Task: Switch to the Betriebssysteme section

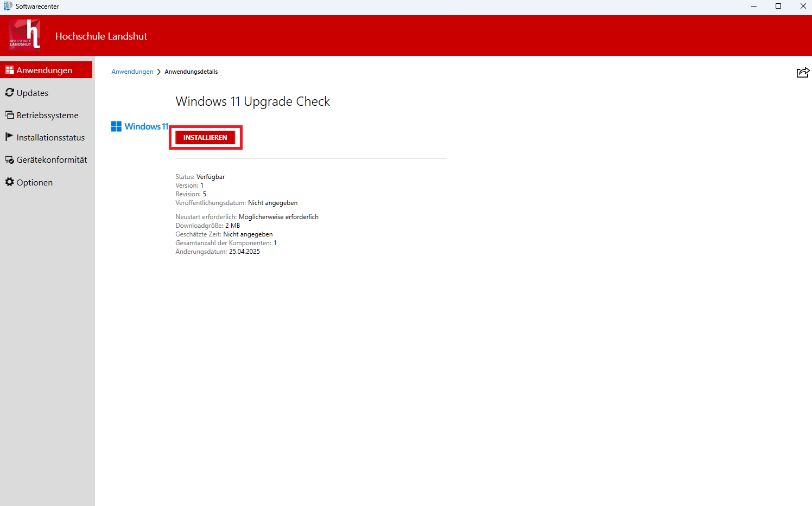Action: pyautogui.click(x=48, y=114)
